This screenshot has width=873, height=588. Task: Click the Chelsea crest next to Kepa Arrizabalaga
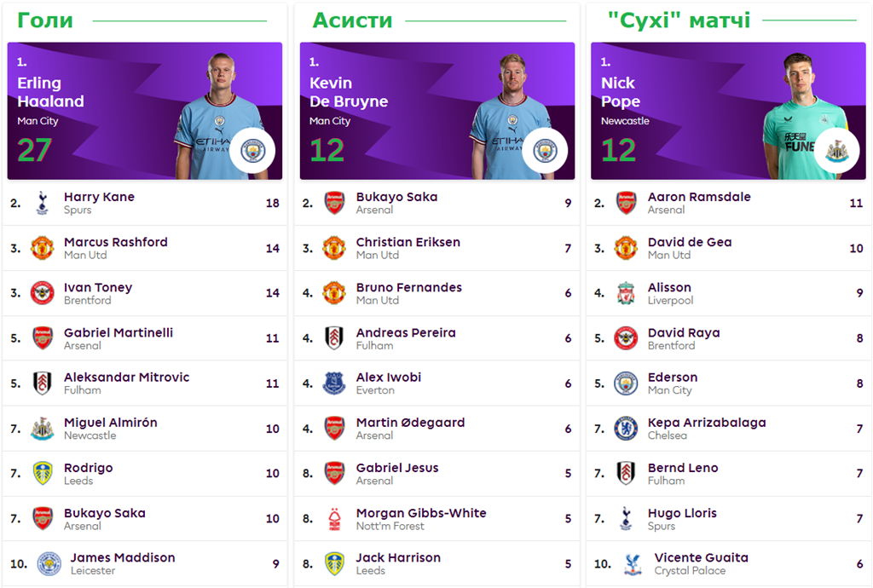626,429
